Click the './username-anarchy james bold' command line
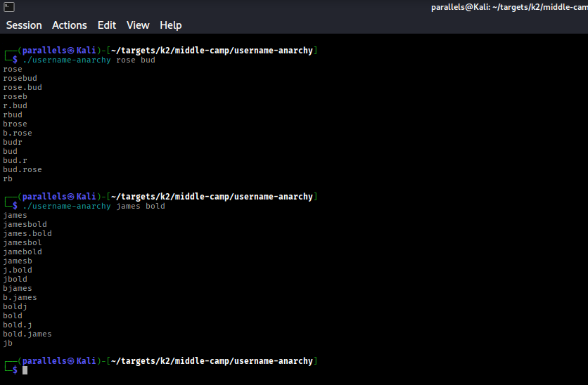 tap(94, 207)
